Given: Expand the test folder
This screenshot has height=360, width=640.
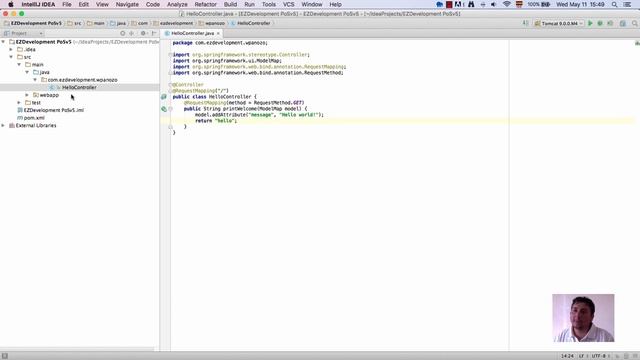Looking at the screenshot, I should click(19, 103).
